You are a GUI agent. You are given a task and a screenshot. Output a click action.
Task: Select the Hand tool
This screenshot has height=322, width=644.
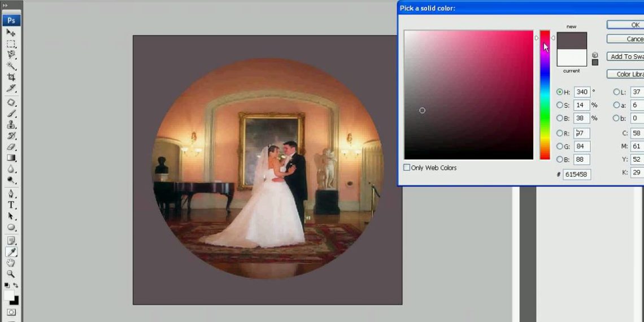(x=11, y=263)
